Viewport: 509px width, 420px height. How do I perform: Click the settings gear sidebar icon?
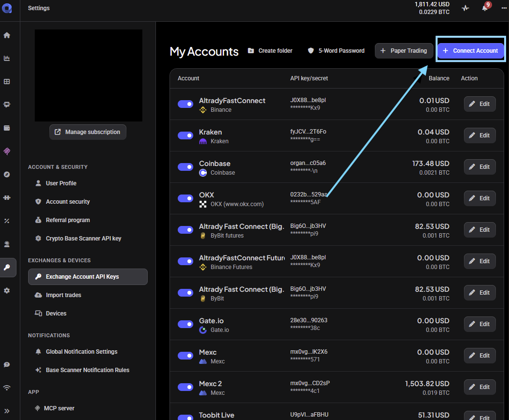point(7,291)
